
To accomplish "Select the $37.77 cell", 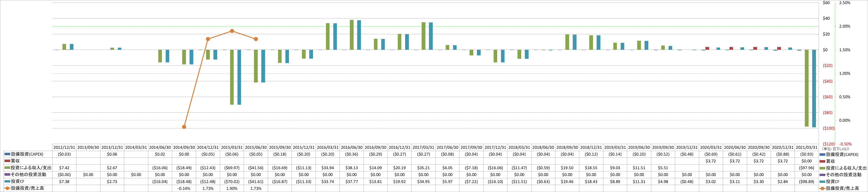I will [351, 182].
